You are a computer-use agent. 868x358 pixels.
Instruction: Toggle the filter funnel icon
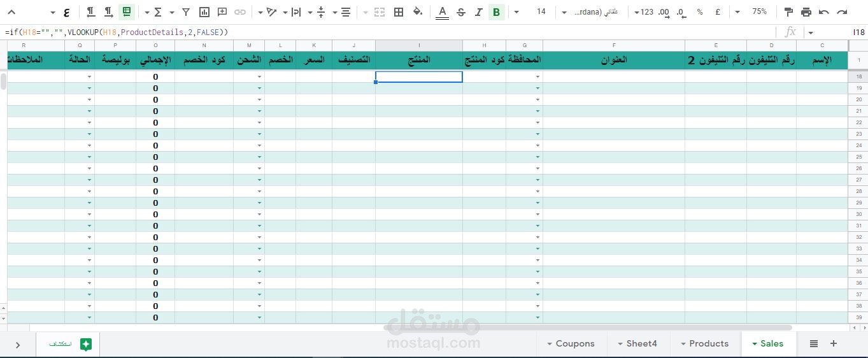186,12
